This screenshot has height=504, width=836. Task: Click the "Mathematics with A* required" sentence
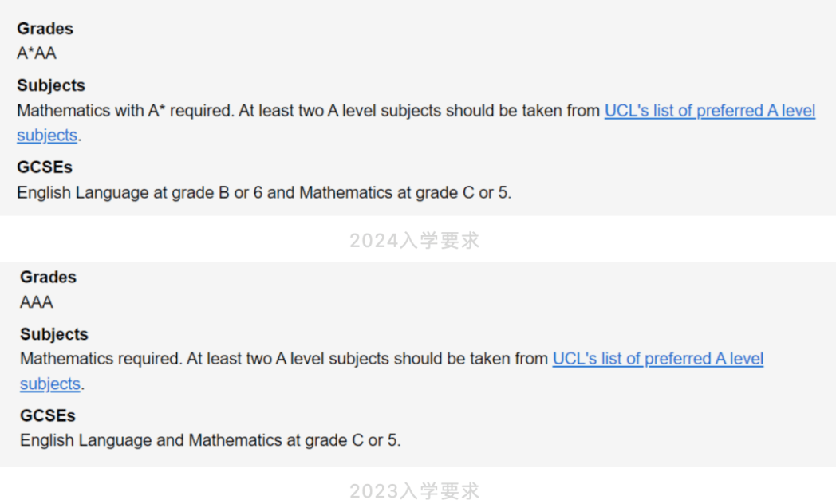pos(125,111)
